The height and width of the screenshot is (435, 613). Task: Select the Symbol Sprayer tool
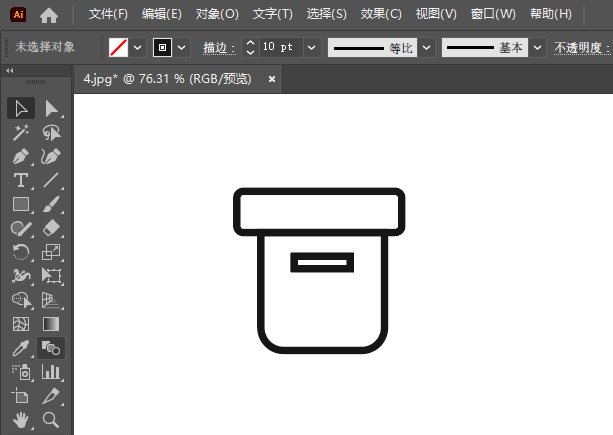[21, 372]
